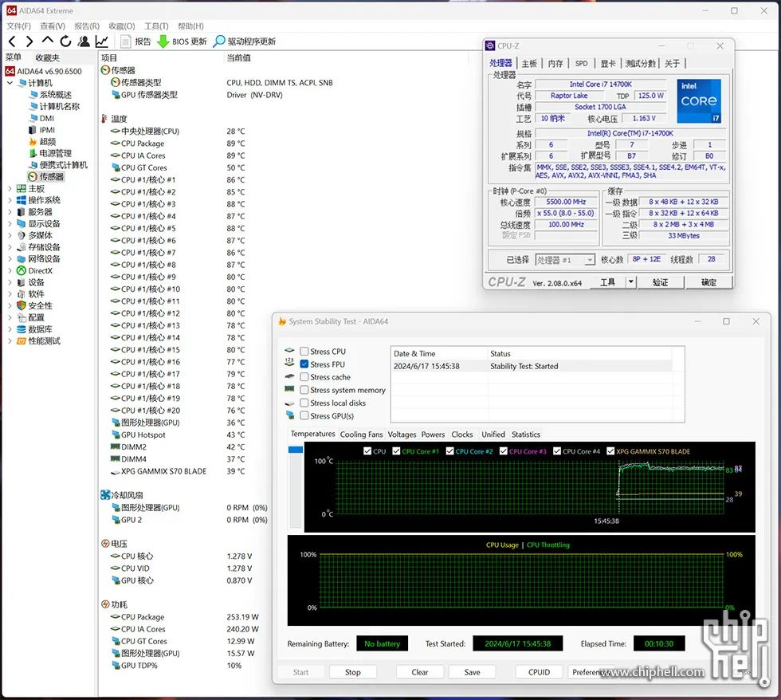Toggle CPU Core #1 graph checkbox
This screenshot has width=781, height=700.
point(397,451)
